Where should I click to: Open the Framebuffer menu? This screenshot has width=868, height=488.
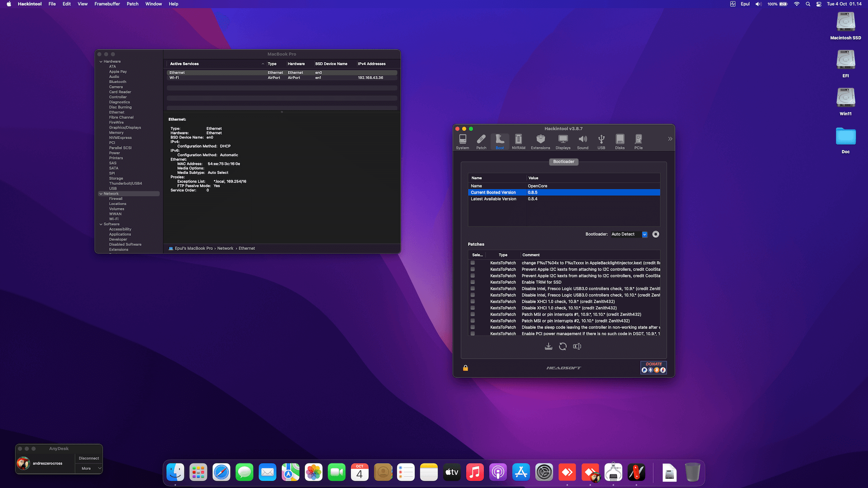click(107, 4)
